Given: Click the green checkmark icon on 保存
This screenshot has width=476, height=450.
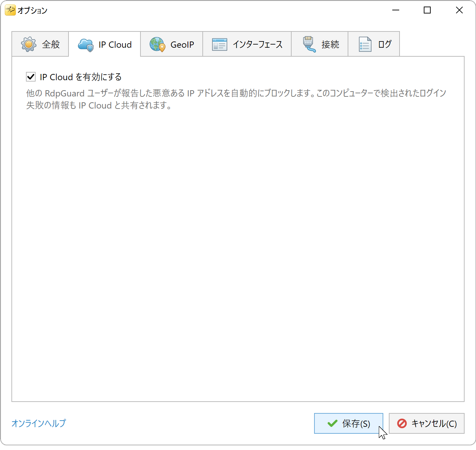Looking at the screenshot, I should click(x=332, y=423).
